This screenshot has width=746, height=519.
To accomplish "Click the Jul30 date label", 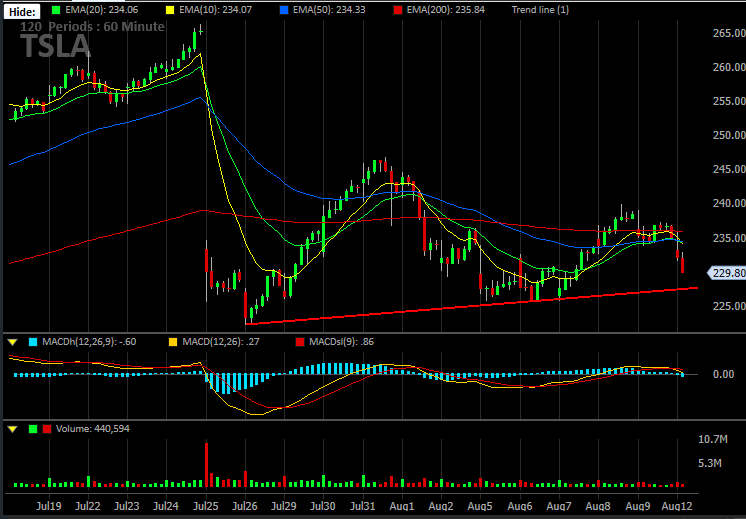I will tap(324, 506).
